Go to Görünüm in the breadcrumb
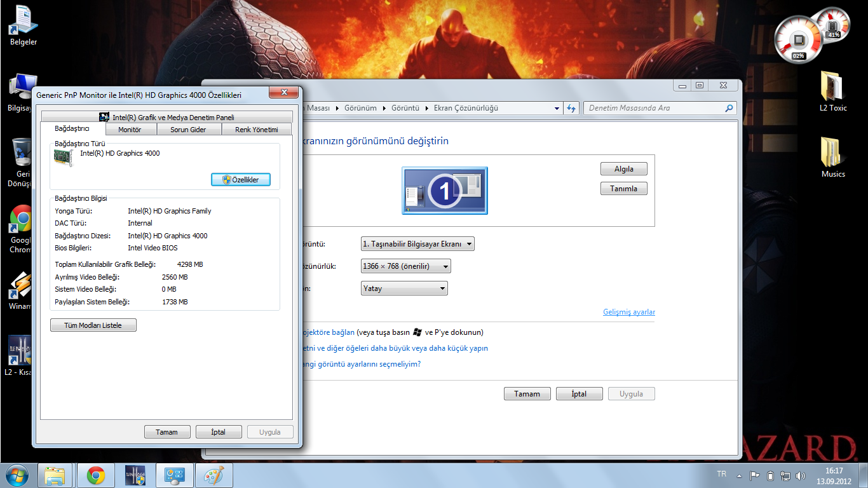868x488 pixels. coord(360,109)
